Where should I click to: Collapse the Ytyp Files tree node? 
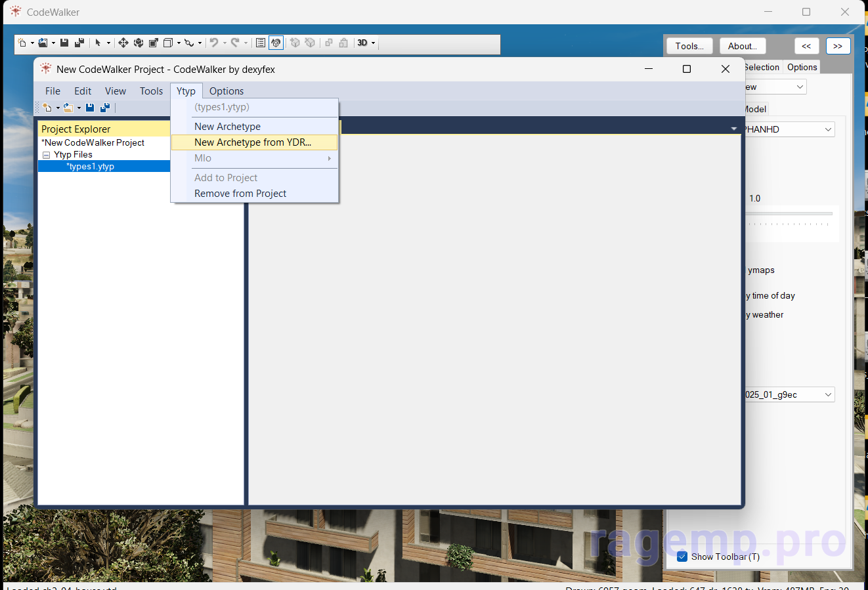(47, 155)
